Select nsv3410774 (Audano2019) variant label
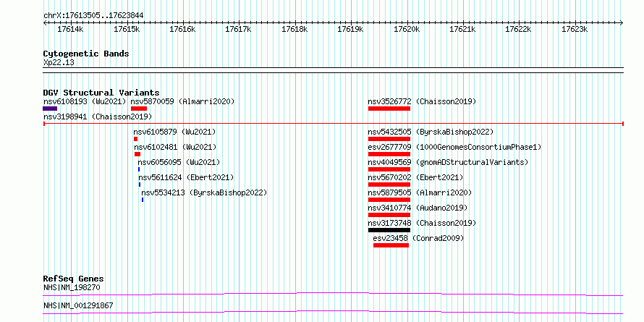Screen dimensions: 644x322 point(418,208)
